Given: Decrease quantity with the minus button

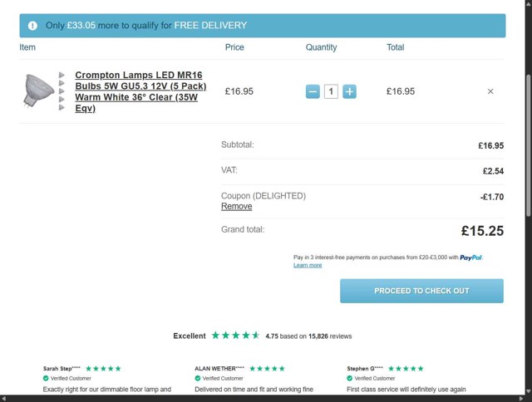Looking at the screenshot, I should [313, 91].
